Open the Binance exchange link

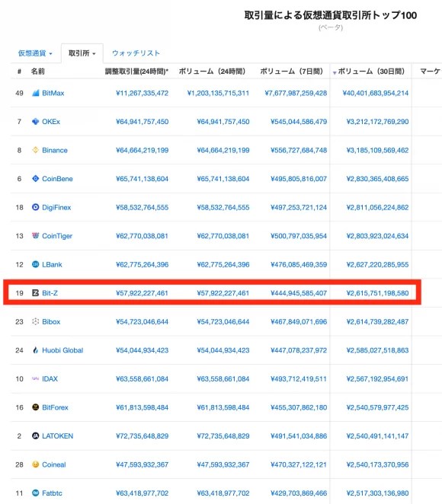click(x=55, y=150)
